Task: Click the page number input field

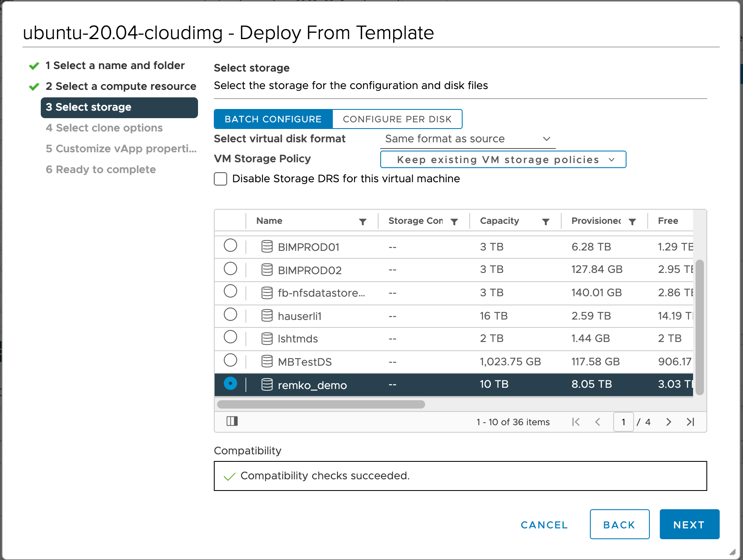Action: click(623, 421)
